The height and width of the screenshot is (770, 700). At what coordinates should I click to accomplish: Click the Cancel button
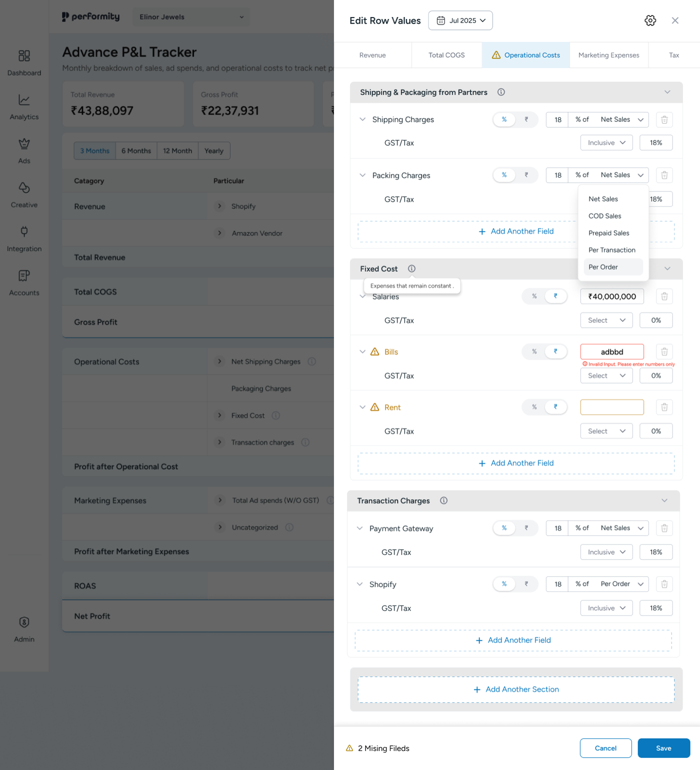605,748
